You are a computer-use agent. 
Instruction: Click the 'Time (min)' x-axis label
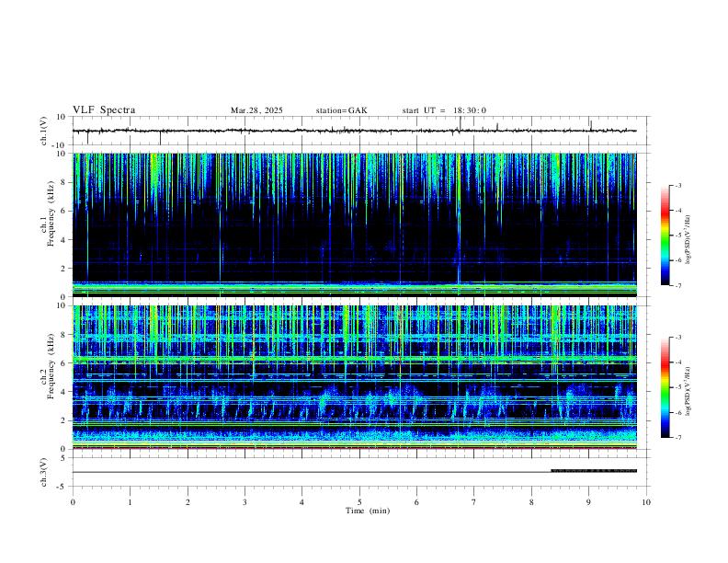point(368,511)
